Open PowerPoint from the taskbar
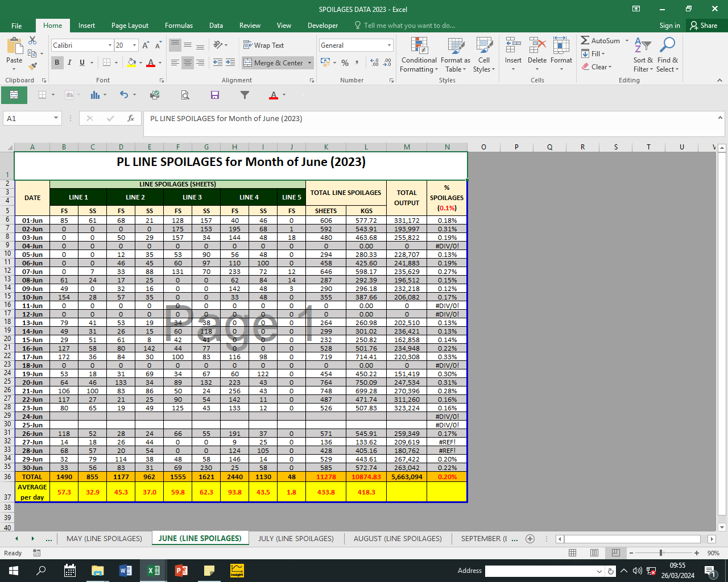The width and height of the screenshot is (728, 582). coord(181,571)
